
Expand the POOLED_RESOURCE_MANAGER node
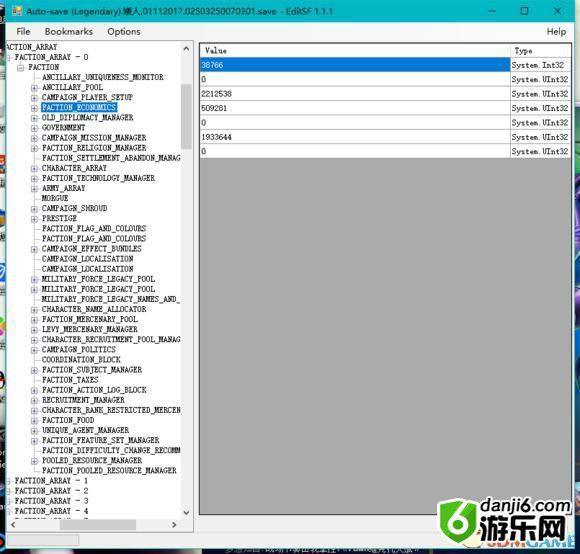[x=34, y=461]
